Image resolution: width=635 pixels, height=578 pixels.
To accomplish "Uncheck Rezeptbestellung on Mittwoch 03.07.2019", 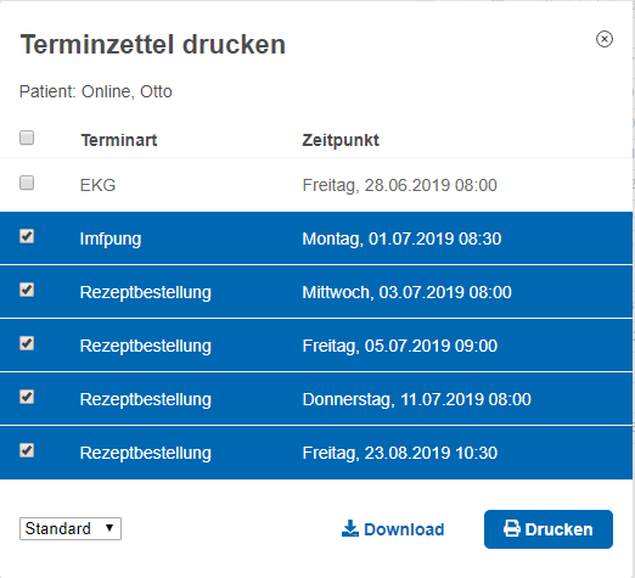I will point(27,290).
